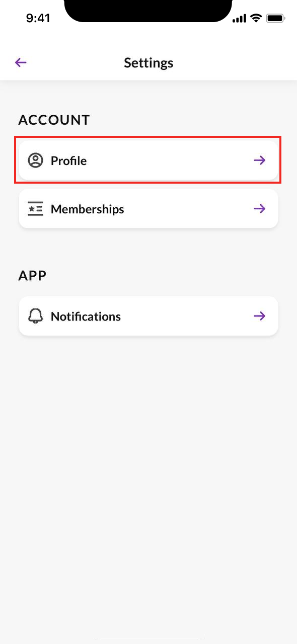Image resolution: width=297 pixels, height=644 pixels.
Task: Tap the battery indicator in status bar
Action: click(x=276, y=18)
